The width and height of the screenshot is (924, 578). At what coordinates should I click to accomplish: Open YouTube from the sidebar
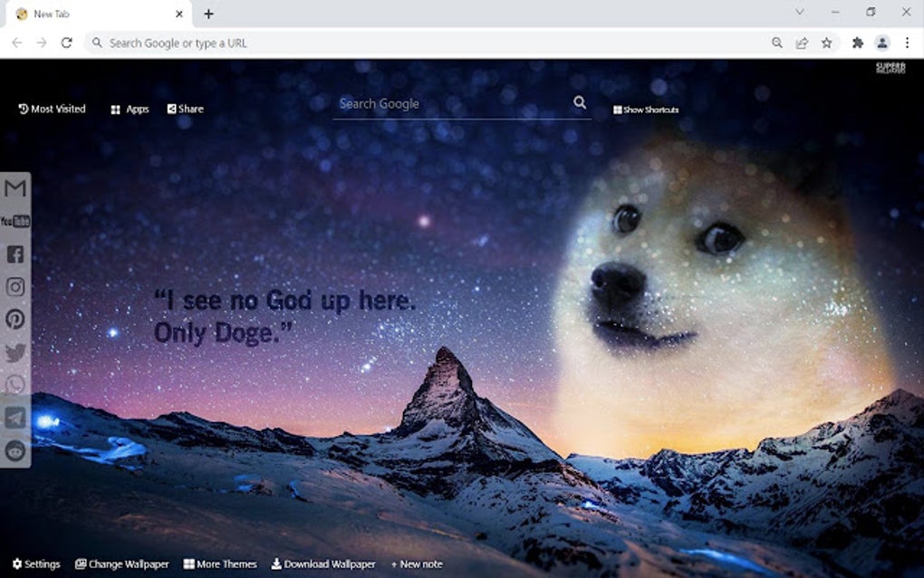click(14, 221)
